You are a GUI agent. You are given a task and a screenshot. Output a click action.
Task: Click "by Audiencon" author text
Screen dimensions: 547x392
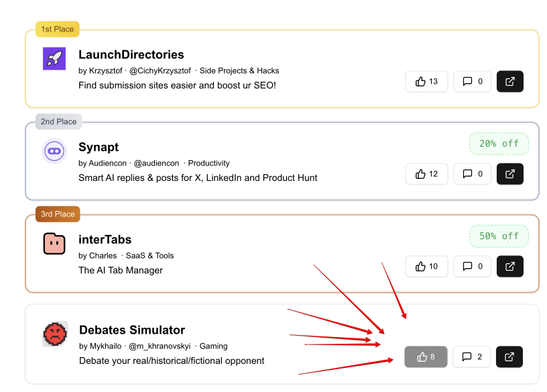point(103,164)
